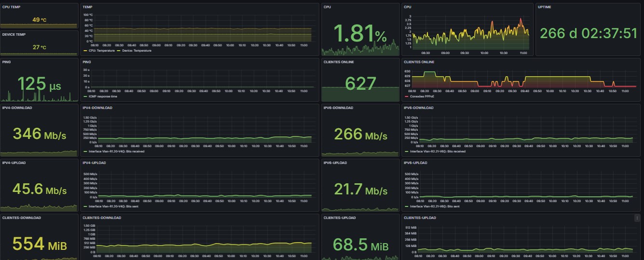This screenshot has height=260, width=644.
Task: Expand the CLIENTES ONLINE graph panel title menu
Action: (418, 62)
